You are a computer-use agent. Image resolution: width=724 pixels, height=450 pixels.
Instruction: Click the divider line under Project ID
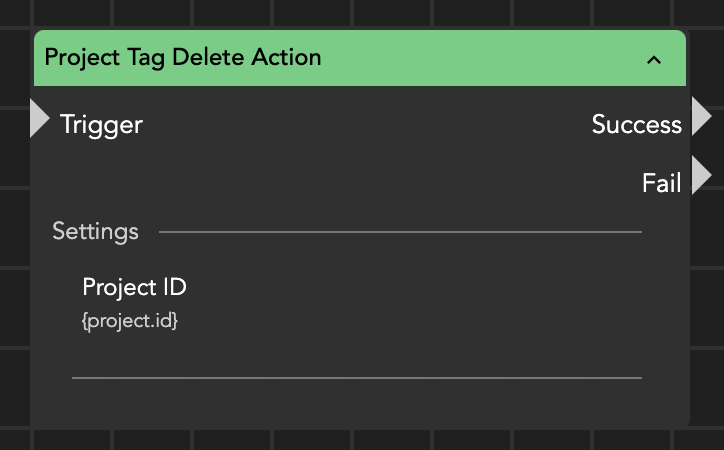tap(356, 378)
